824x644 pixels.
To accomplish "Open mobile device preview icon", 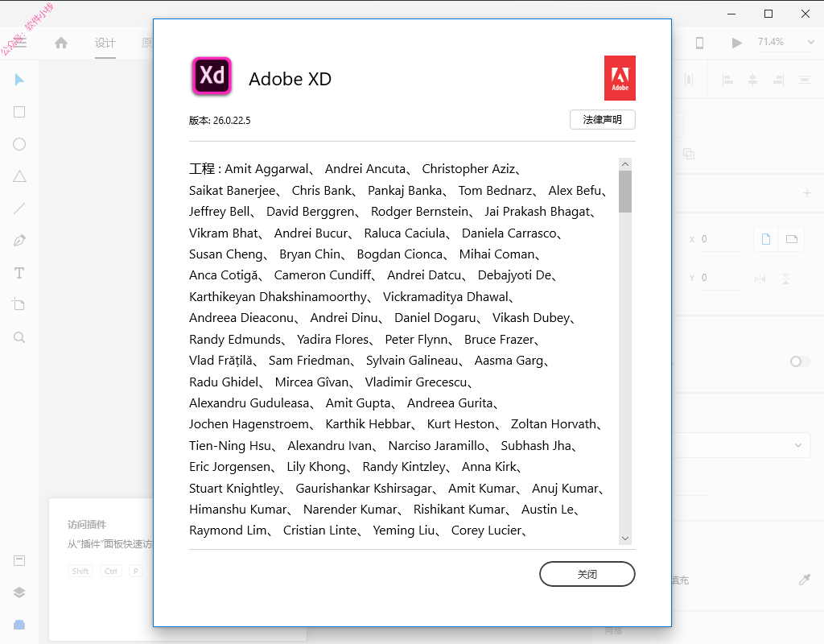I will 699,43.
